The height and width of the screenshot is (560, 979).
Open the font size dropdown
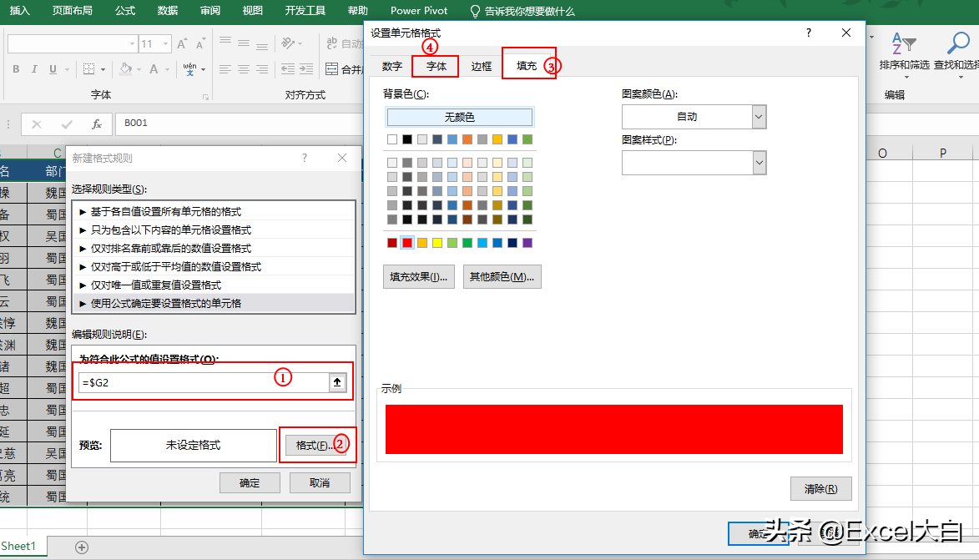tap(166, 43)
